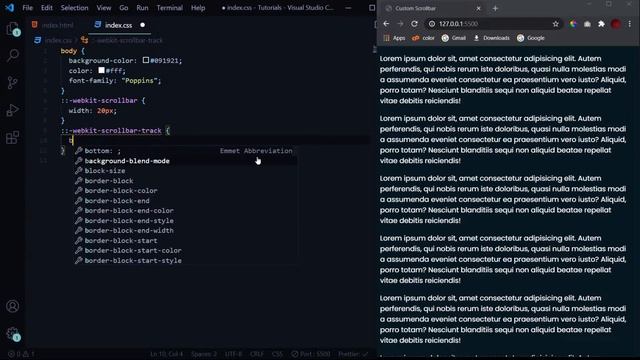640x360 pixels.
Task: Open the Accounts menu in the activity bar
Action: click(13, 306)
